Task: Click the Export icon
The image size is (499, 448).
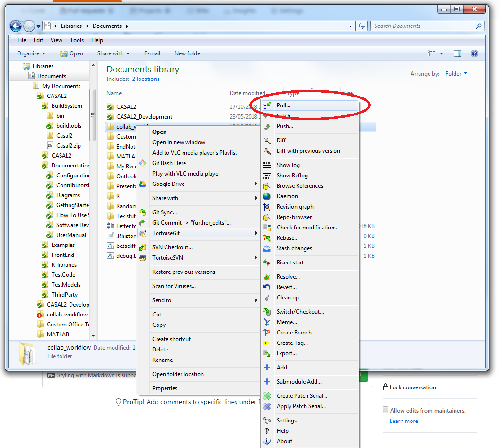Action: [267, 353]
